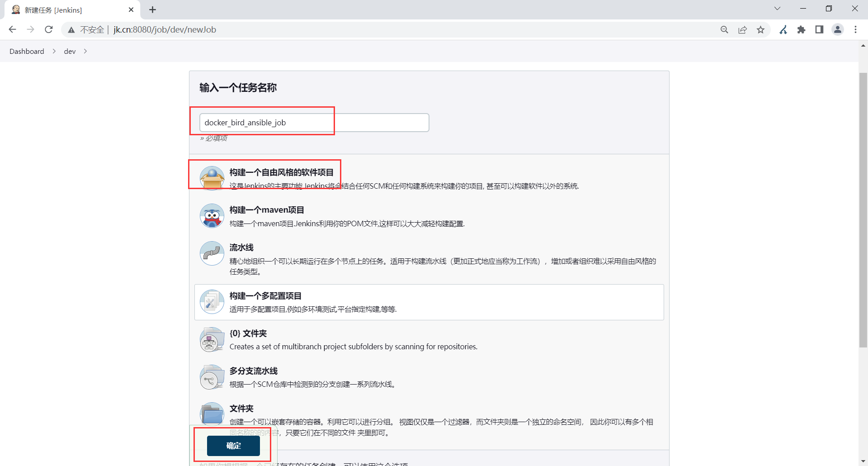The height and width of the screenshot is (466, 868).
Task: Click the share page icon
Action: [742, 30]
